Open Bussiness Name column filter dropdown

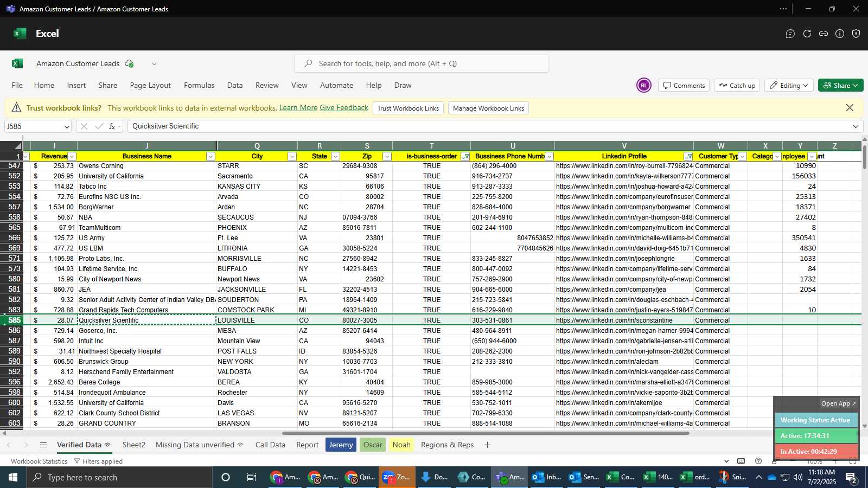point(210,157)
